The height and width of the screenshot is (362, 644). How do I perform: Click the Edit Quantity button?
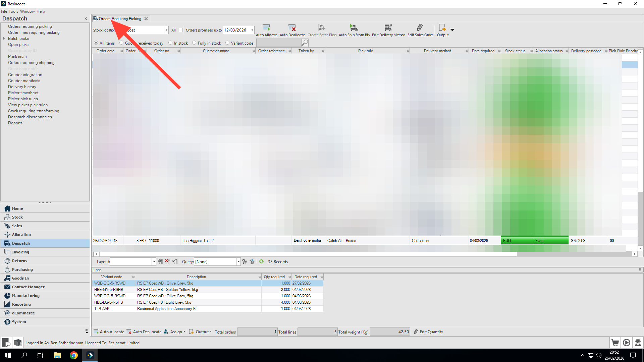point(428,332)
